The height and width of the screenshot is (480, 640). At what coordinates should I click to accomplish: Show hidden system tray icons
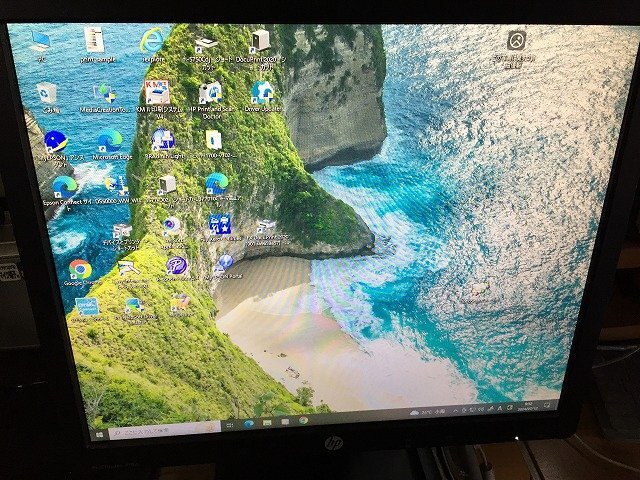click(456, 410)
